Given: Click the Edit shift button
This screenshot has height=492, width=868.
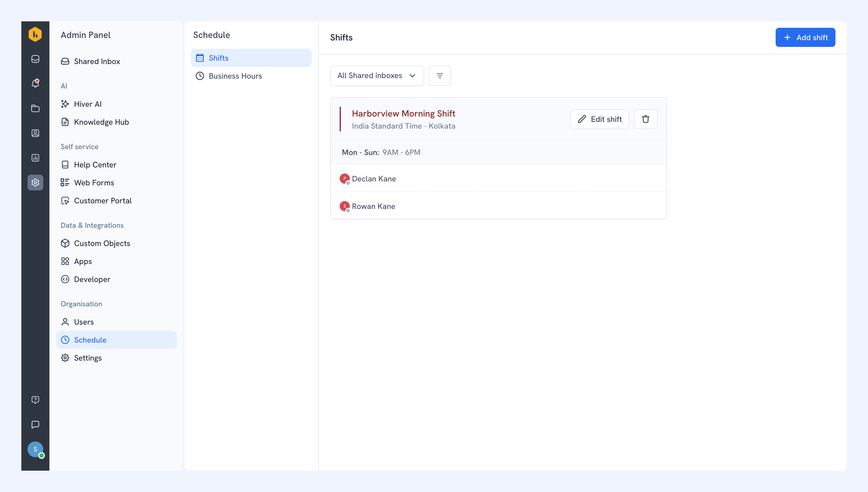Looking at the screenshot, I should 600,119.
